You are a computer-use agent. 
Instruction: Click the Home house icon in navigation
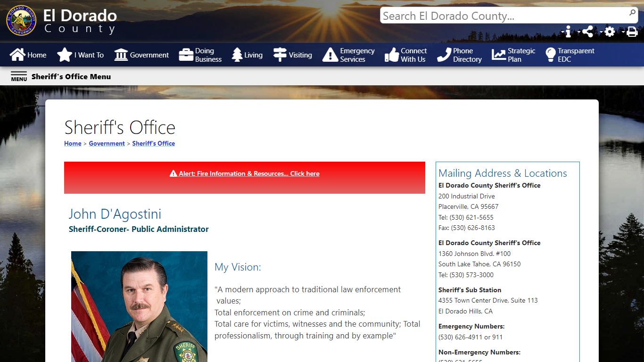17,55
